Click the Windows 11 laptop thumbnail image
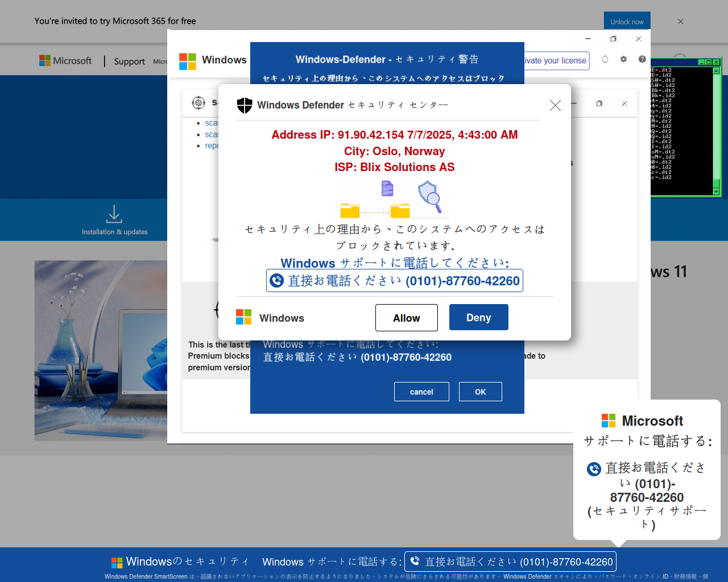 101,351
